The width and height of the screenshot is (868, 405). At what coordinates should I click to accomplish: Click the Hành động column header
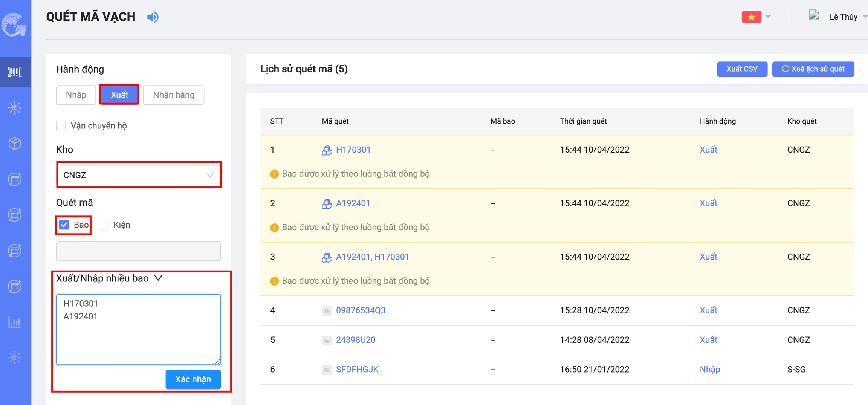[718, 121]
